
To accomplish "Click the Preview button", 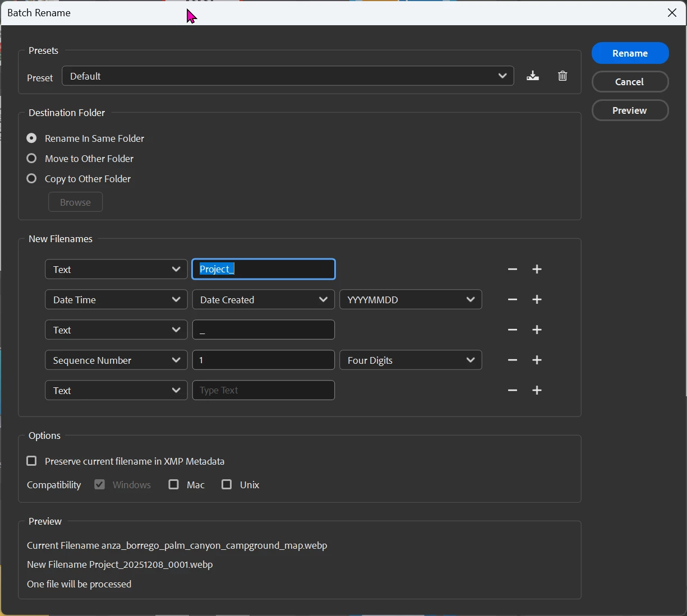I will [x=630, y=110].
